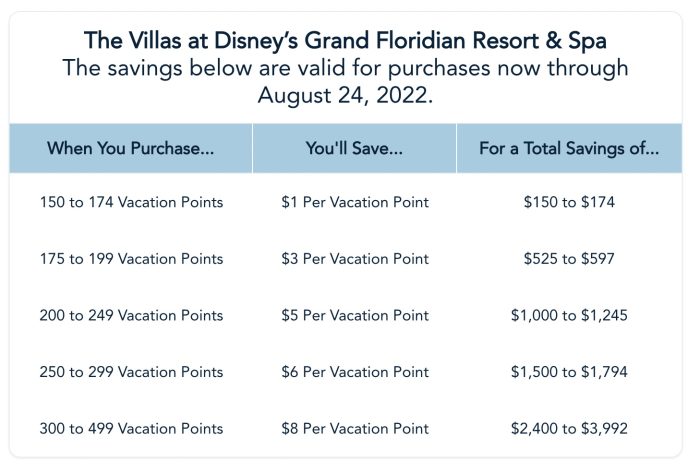Click the '$1 Per Vacation Point' cell

pyautogui.click(x=355, y=202)
